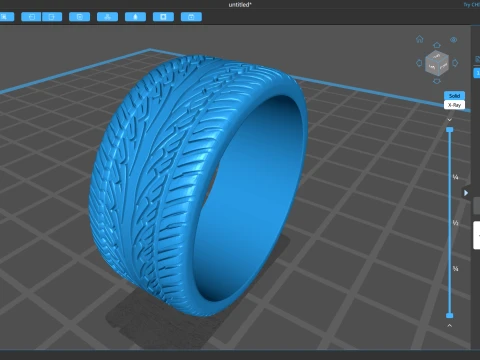480x360 pixels.
Task: Click the droplet-shaped hollow tool icon
Action: (x=135, y=17)
